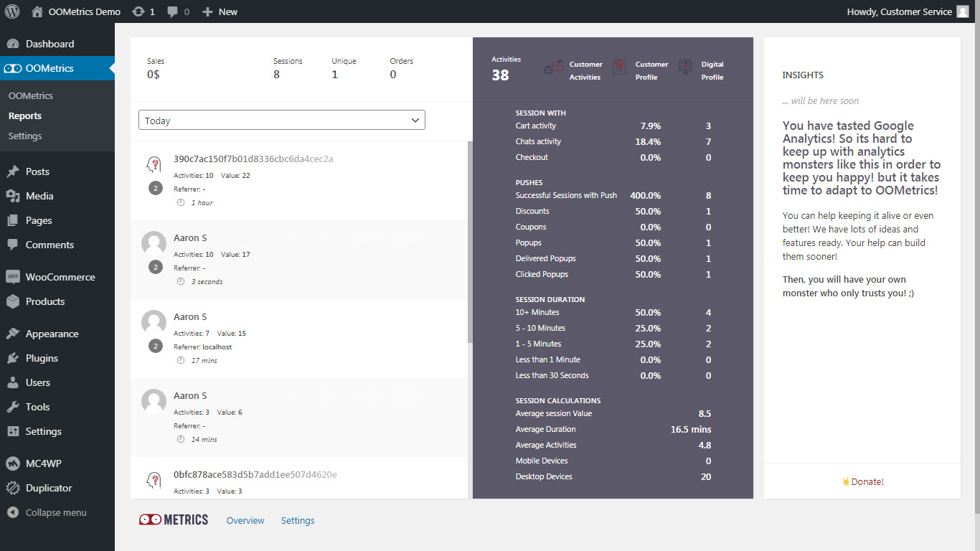Viewport: 980px width, 551px height.
Task: Click Aaron S avatar with 17 mins session
Action: point(154,323)
